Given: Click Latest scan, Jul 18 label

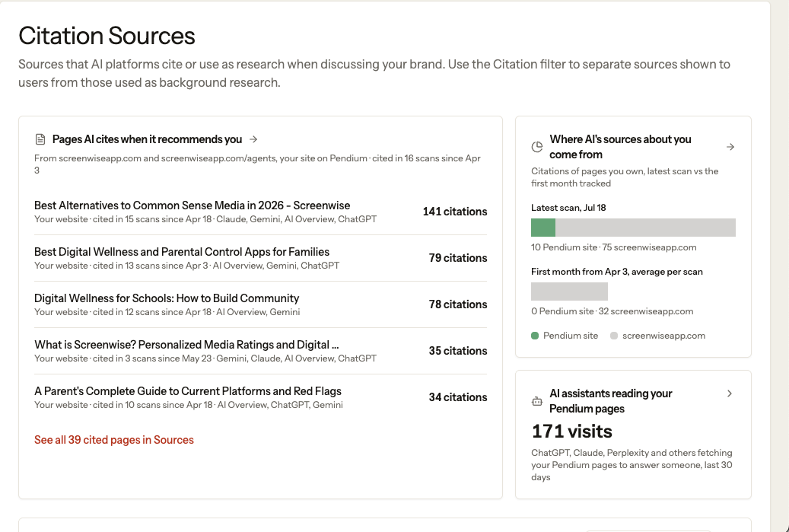Looking at the screenshot, I should point(568,208).
